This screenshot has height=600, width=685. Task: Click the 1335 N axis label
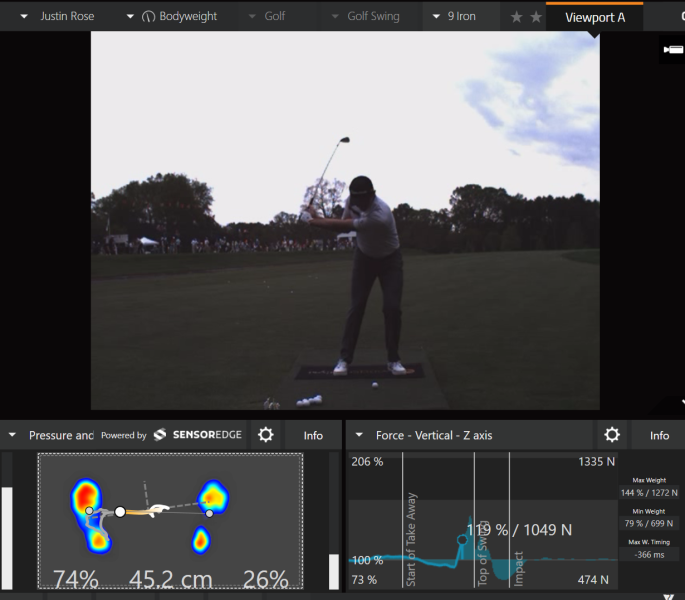(x=596, y=461)
